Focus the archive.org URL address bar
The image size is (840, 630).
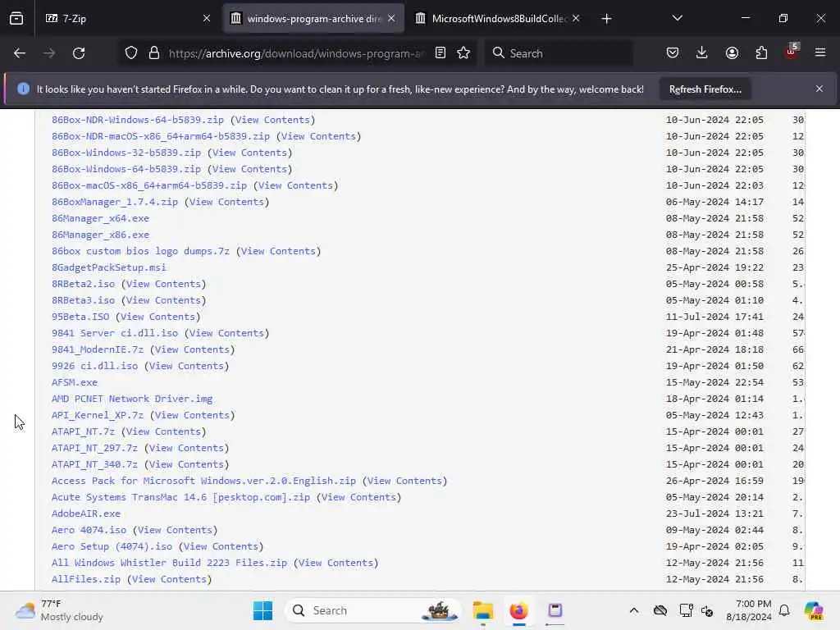(295, 53)
